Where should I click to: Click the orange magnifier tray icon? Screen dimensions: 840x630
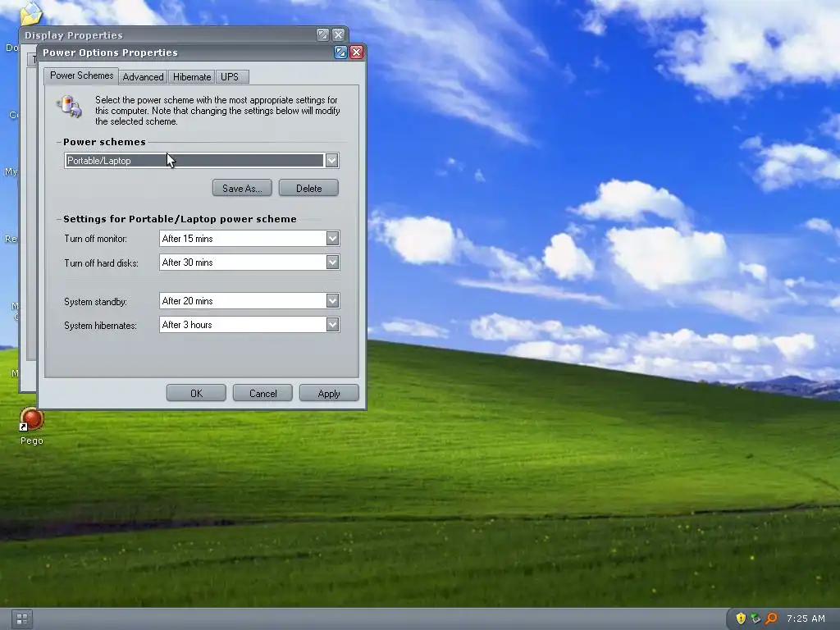(x=771, y=619)
